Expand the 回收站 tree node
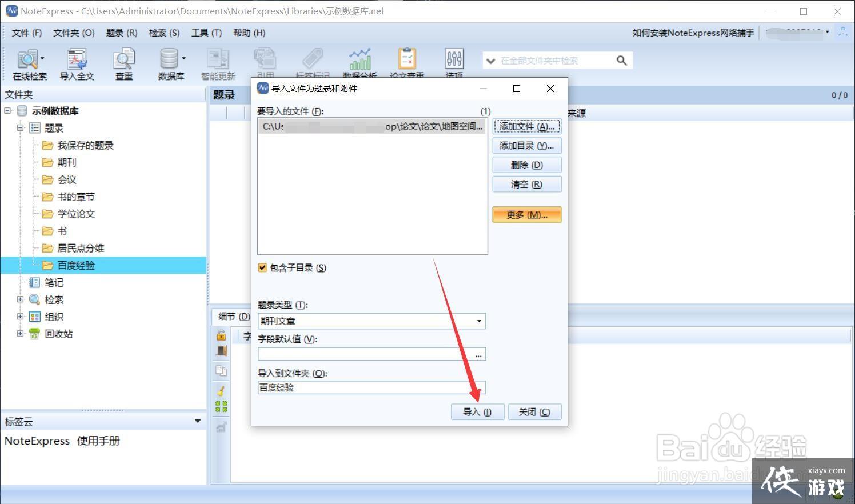Screen dimensions: 855x504 point(20,334)
